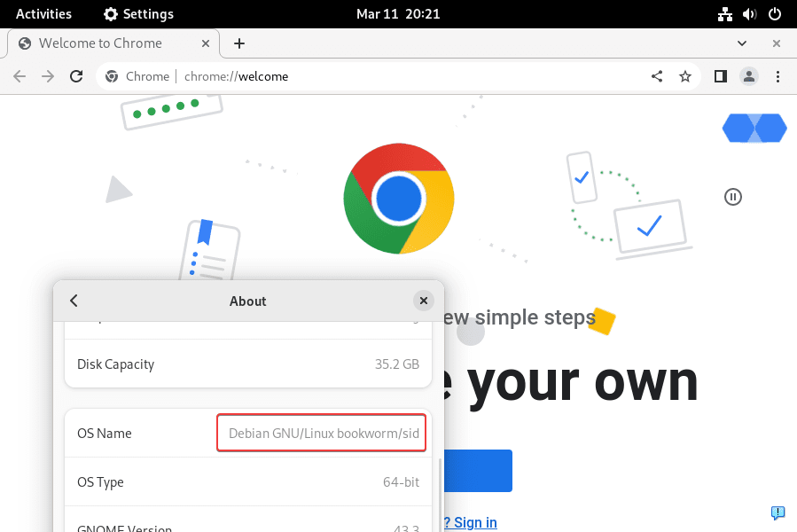Screen dimensions: 797x532
Task: Go back in the About dialog
Action: point(74,301)
